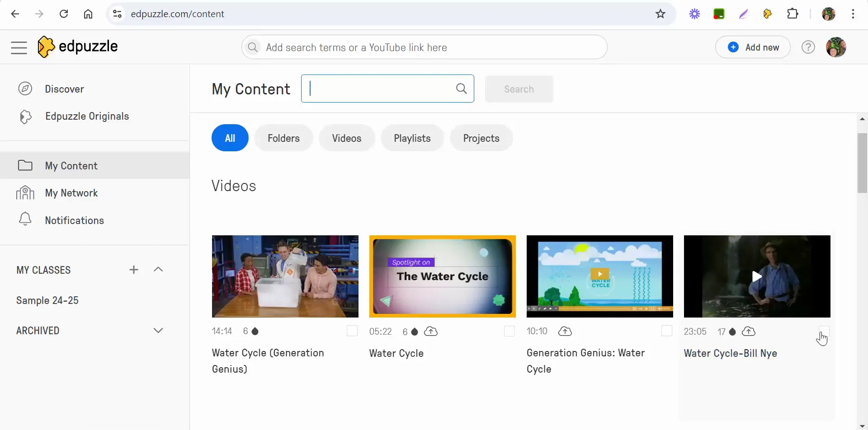The image size is (868, 430).
Task: Filter content by Videos
Action: coord(347,138)
